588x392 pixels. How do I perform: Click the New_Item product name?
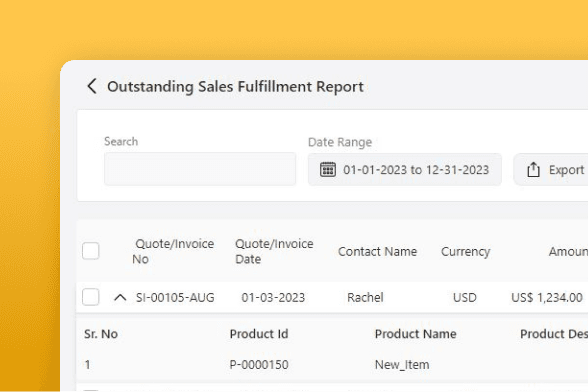point(402,365)
